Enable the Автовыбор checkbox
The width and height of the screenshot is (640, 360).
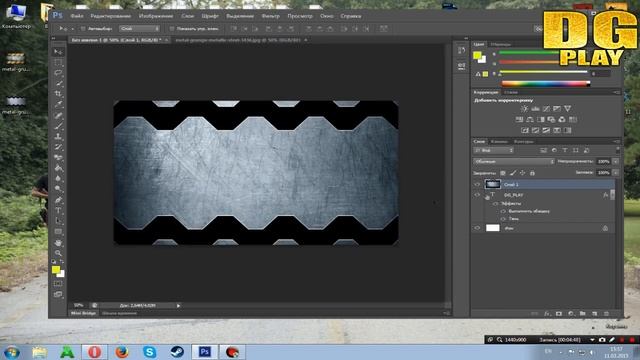[83, 29]
